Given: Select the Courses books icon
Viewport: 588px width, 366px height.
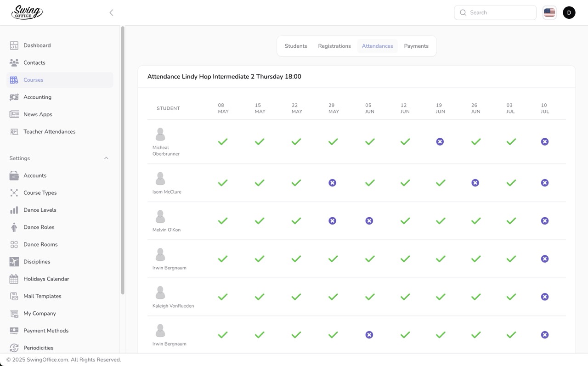Looking at the screenshot, I should (x=14, y=80).
